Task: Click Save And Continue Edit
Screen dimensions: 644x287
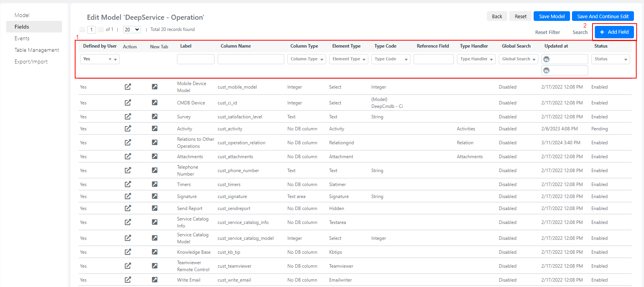Action: (x=603, y=16)
